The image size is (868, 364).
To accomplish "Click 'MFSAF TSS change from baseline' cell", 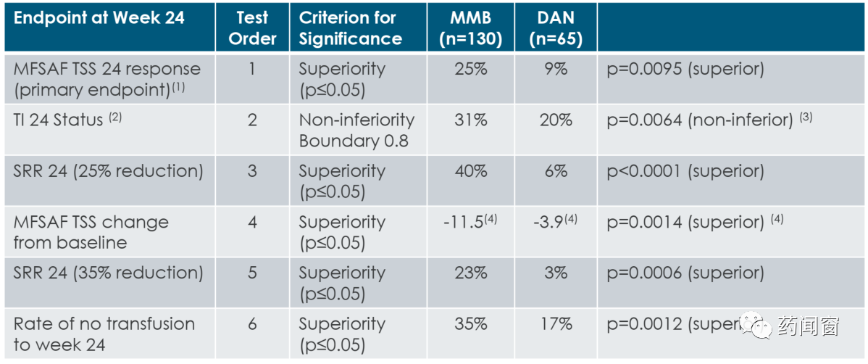I will [x=91, y=232].
